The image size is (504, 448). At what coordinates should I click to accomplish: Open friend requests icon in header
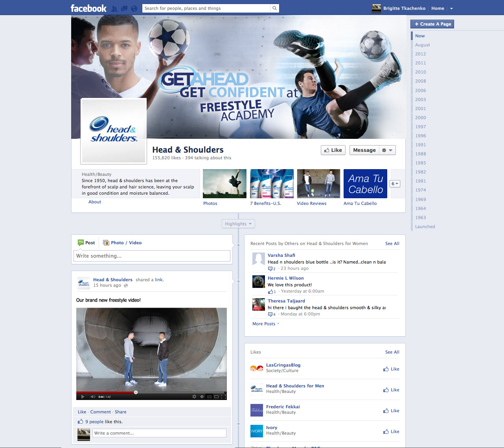(x=114, y=8)
